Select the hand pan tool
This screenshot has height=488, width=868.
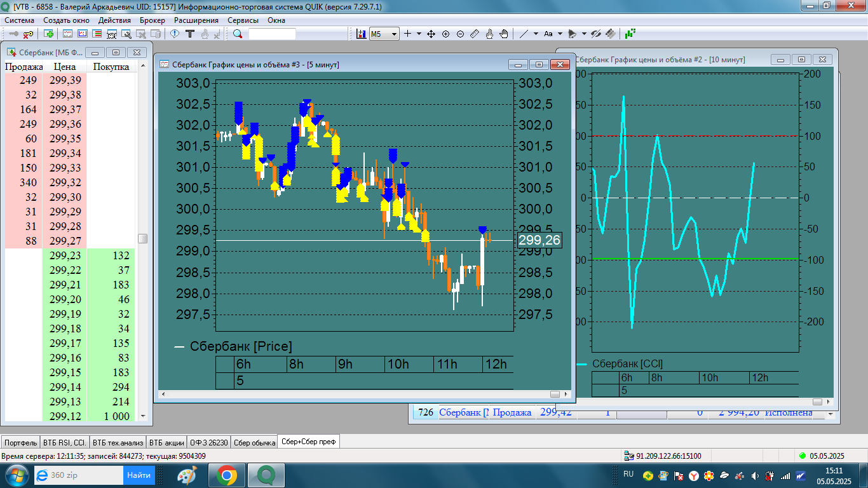point(504,34)
